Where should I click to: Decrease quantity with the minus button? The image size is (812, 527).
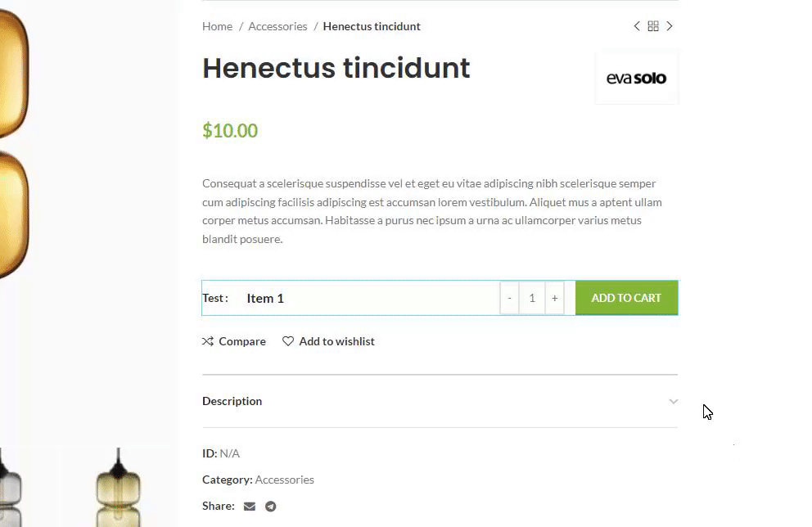(509, 298)
